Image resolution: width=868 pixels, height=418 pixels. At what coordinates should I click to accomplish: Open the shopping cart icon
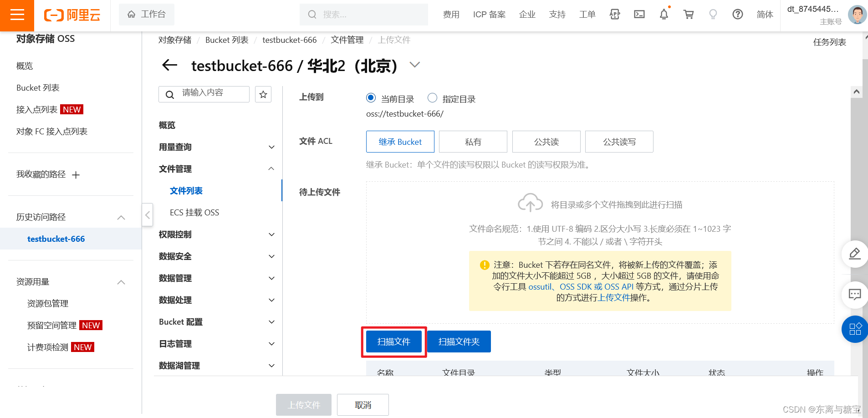pos(689,15)
